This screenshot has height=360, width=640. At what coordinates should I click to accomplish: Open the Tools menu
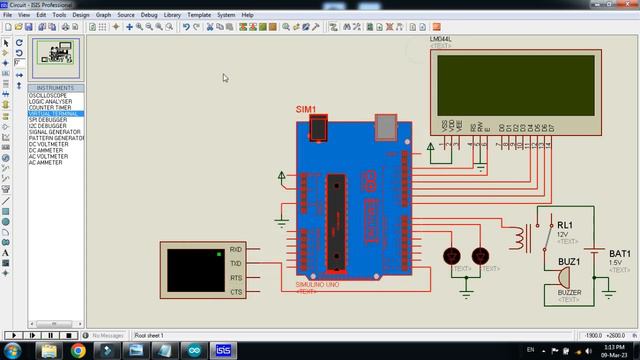click(59, 15)
